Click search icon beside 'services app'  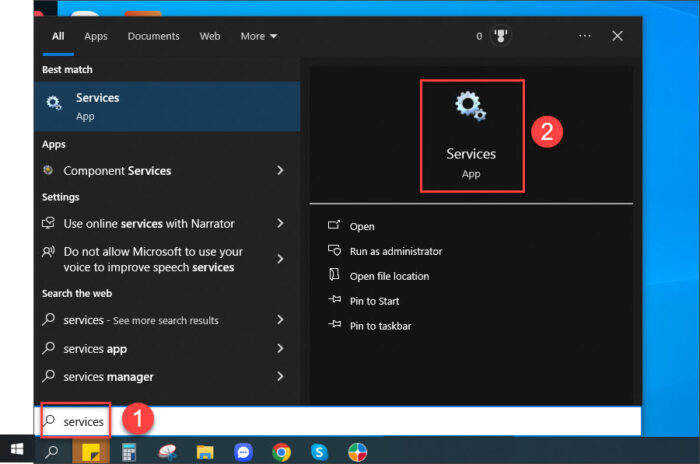49,348
